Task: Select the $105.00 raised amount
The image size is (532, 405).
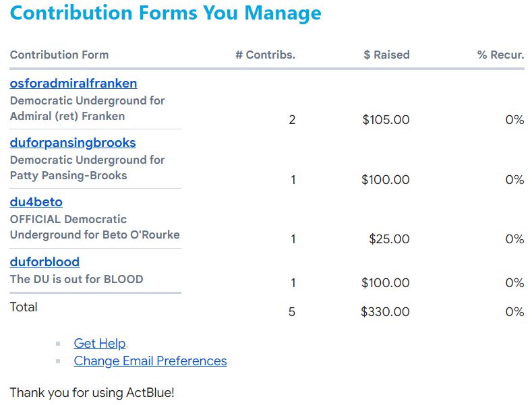Action: click(x=386, y=120)
